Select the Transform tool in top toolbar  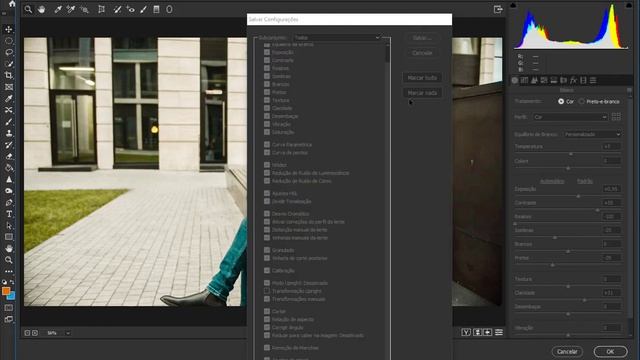[101, 9]
